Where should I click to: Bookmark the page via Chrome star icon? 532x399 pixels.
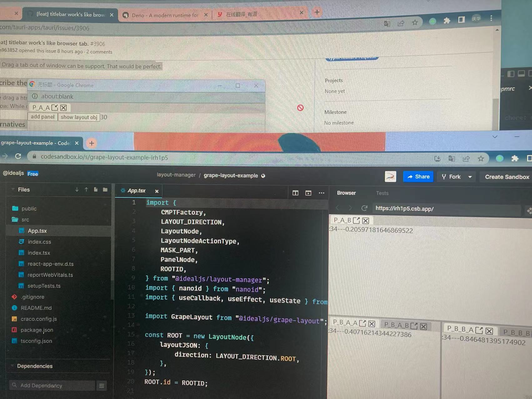[481, 158]
